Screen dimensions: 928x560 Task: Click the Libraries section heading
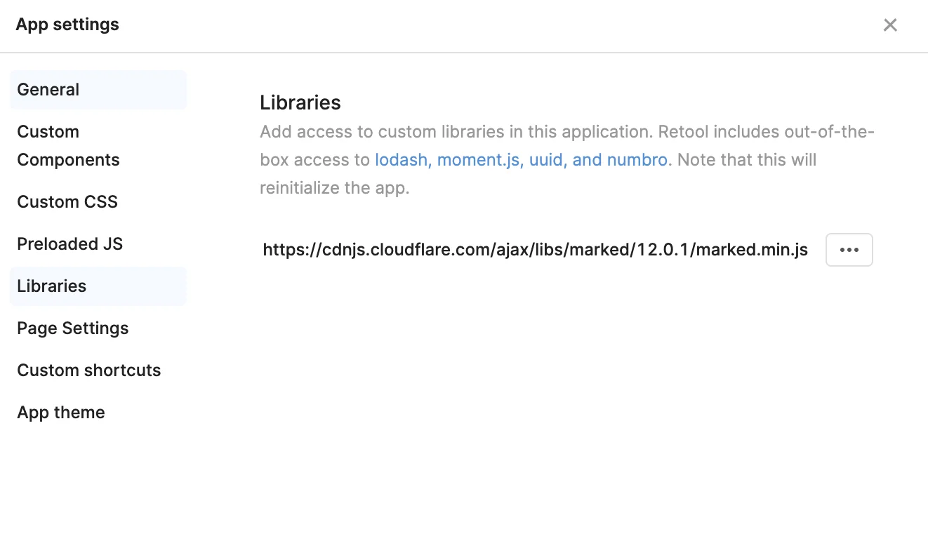[x=300, y=103]
